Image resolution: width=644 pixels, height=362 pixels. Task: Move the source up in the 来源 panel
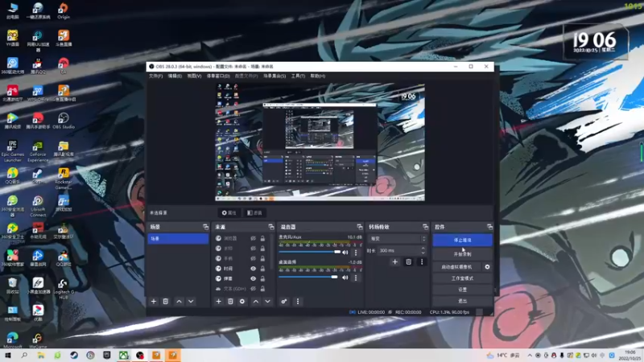[256, 301]
